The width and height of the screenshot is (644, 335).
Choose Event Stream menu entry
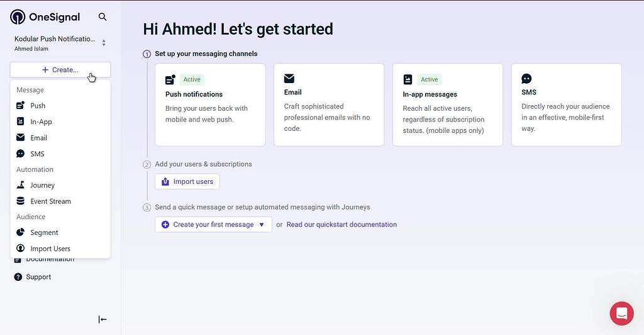tap(50, 202)
